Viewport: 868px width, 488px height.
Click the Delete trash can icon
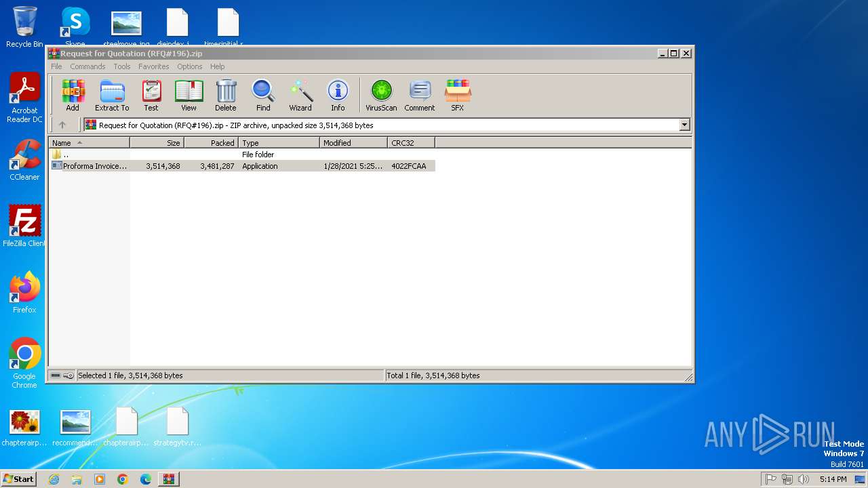(x=226, y=95)
